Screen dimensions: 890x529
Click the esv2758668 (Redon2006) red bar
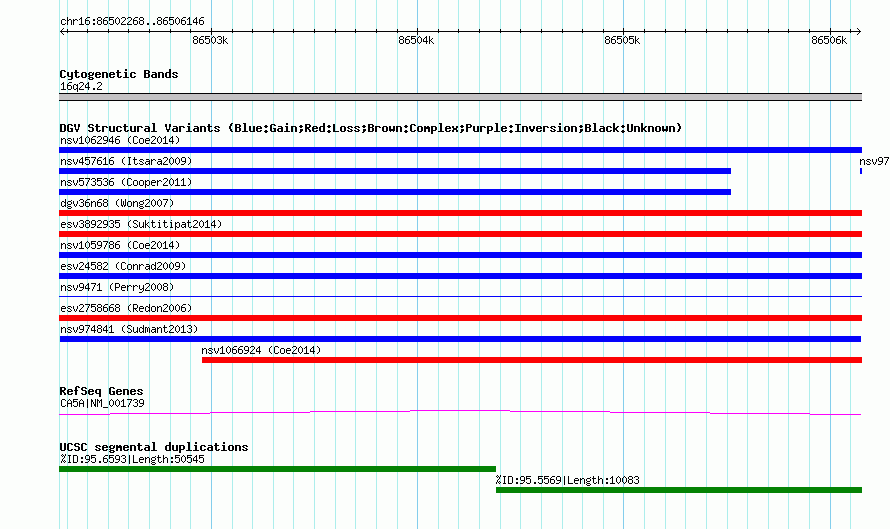(x=460, y=318)
